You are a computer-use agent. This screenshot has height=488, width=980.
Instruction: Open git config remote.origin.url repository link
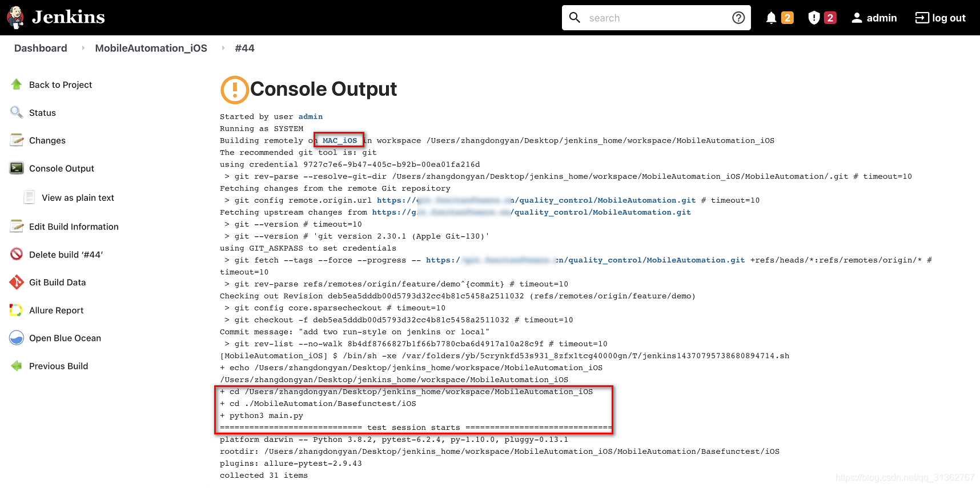pyautogui.click(x=536, y=200)
